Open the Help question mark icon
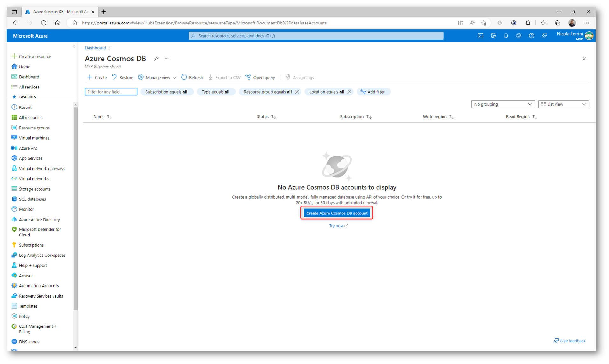The width and height of the screenshot is (609, 364). [x=531, y=36]
